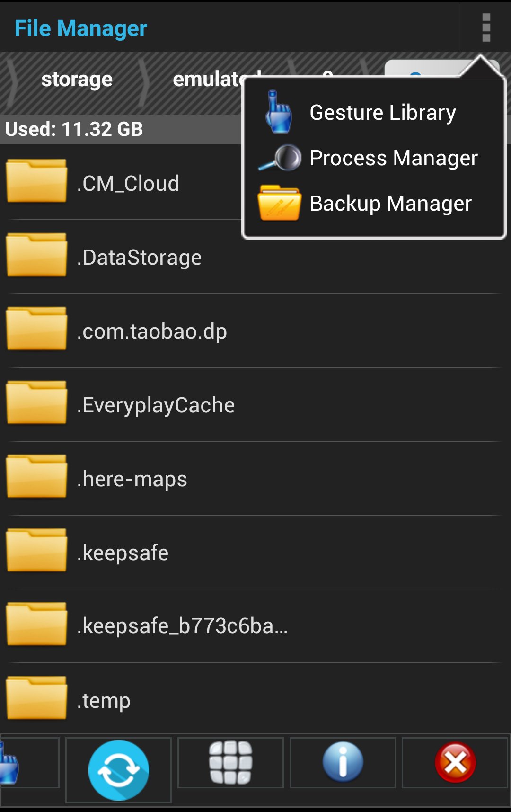Open the .EveryplayCache folder

coord(156,405)
